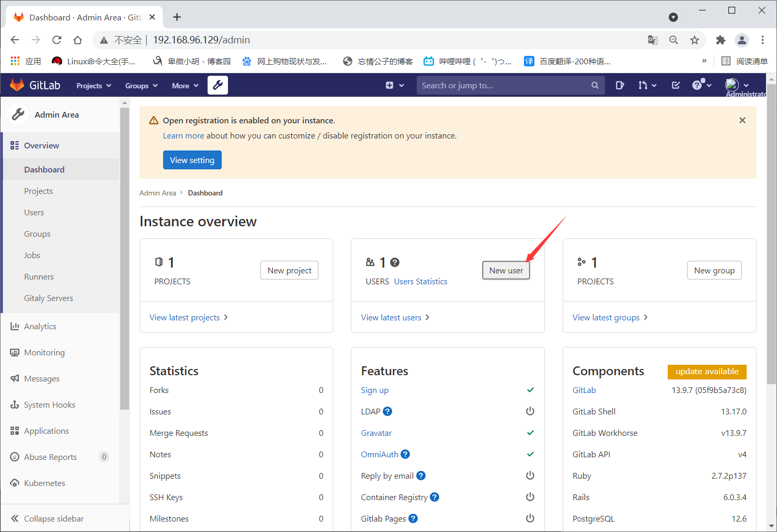
Task: Click the Admin Area wrench avatar in sidebar
Action: pyautogui.click(x=18, y=114)
